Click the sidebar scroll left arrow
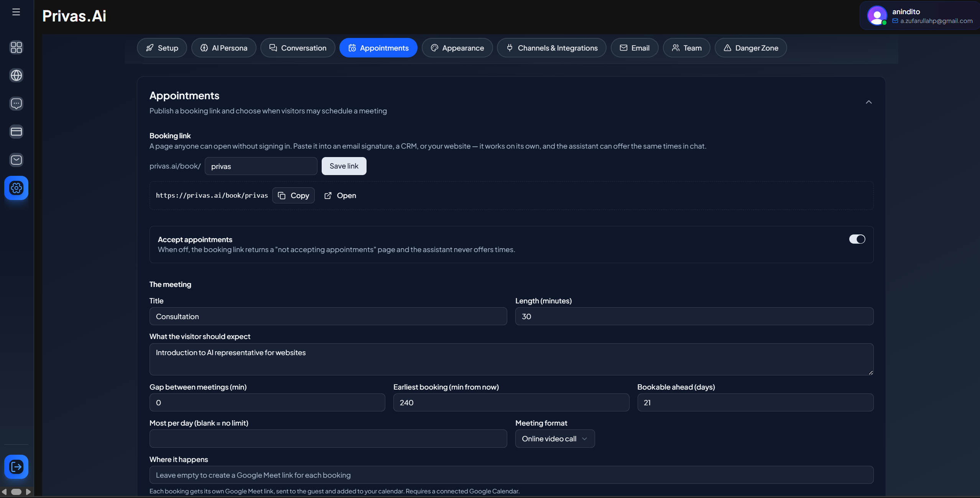Image resolution: width=980 pixels, height=498 pixels. 4,491
